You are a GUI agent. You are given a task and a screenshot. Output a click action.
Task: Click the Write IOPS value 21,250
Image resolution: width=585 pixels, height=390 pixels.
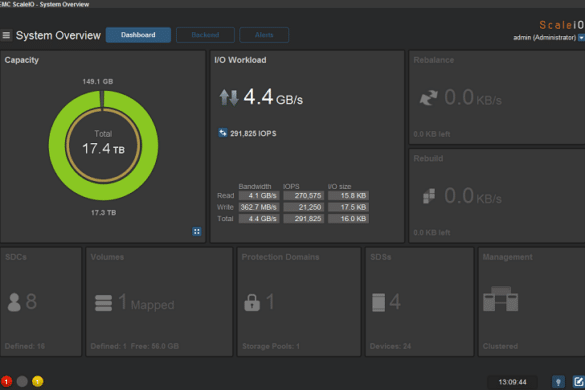pyautogui.click(x=304, y=207)
